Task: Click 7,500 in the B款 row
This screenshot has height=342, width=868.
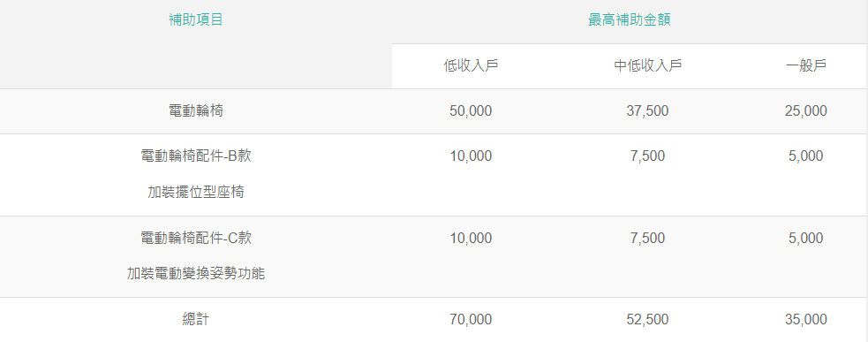Action: pyautogui.click(x=647, y=156)
